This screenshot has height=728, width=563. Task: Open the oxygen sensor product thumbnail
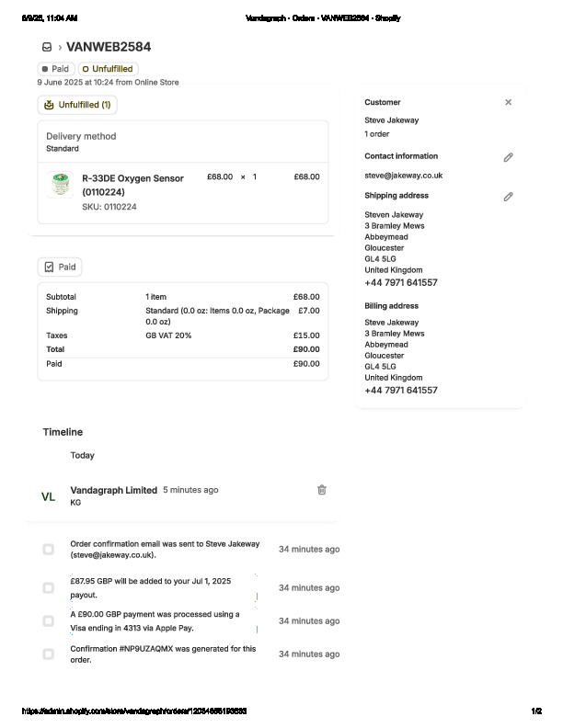(x=61, y=185)
